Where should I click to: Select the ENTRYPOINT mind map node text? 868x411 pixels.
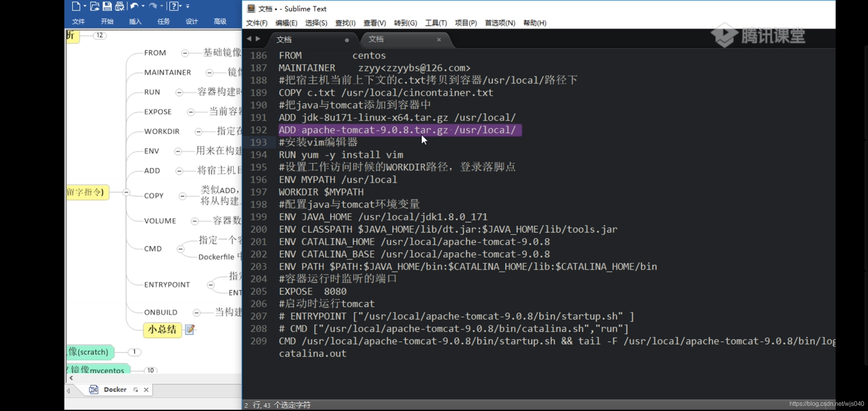click(167, 285)
